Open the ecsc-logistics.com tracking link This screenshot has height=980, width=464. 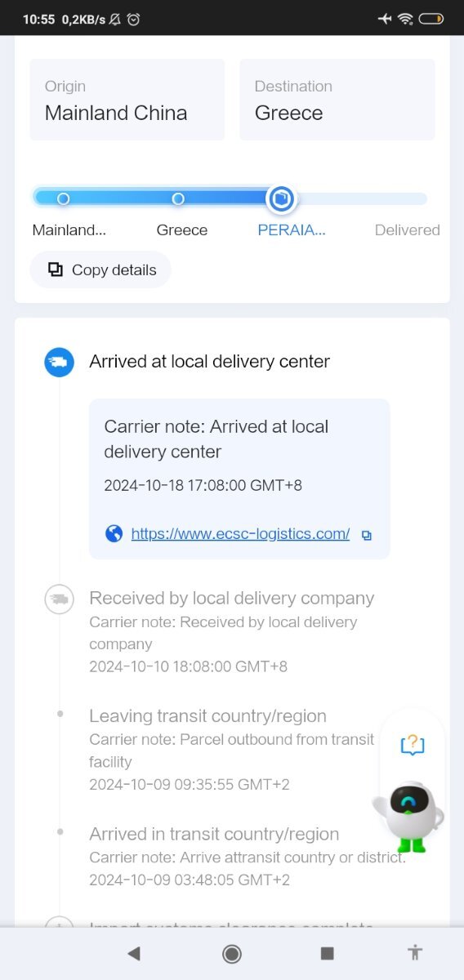[240, 534]
